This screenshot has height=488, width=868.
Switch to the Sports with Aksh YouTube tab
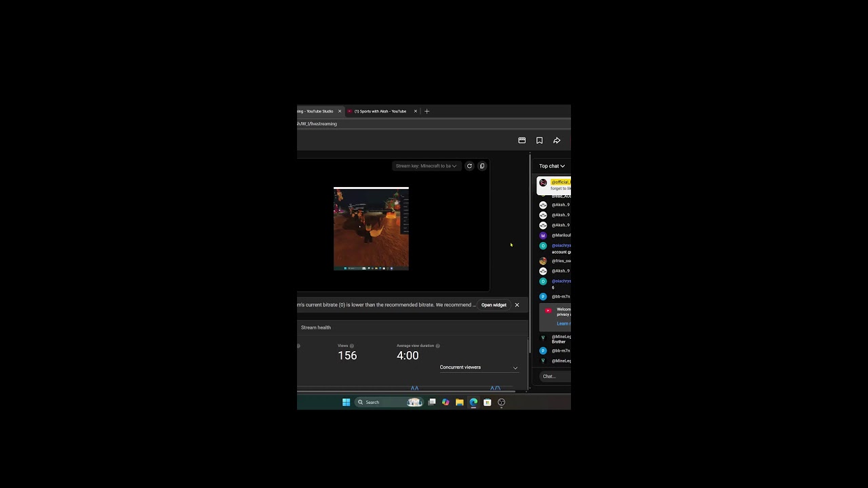tap(380, 111)
